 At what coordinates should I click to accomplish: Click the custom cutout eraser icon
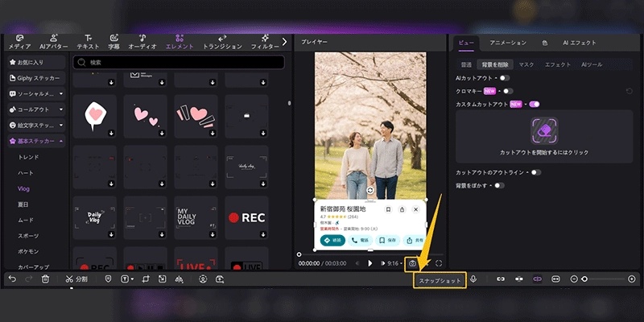[544, 130]
